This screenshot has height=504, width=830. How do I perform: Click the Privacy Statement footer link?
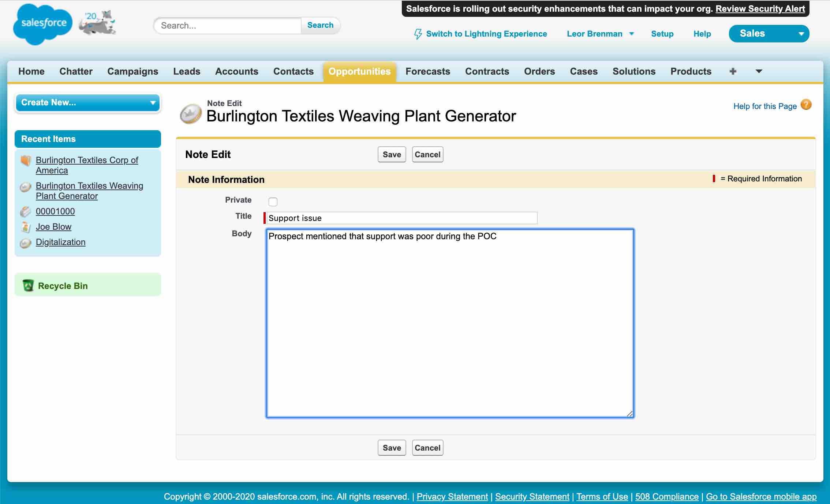[452, 496]
